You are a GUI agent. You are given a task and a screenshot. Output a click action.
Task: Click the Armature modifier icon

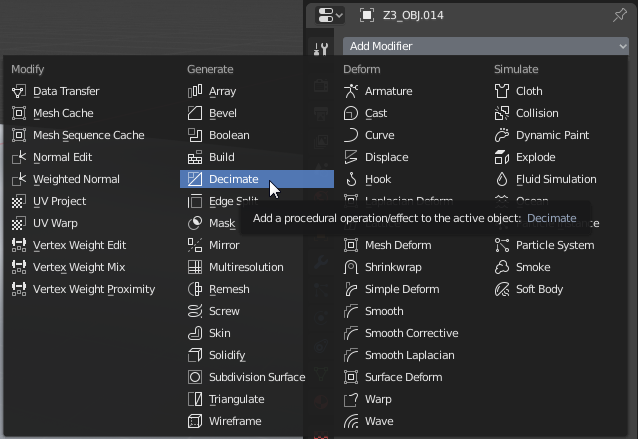[351, 91]
